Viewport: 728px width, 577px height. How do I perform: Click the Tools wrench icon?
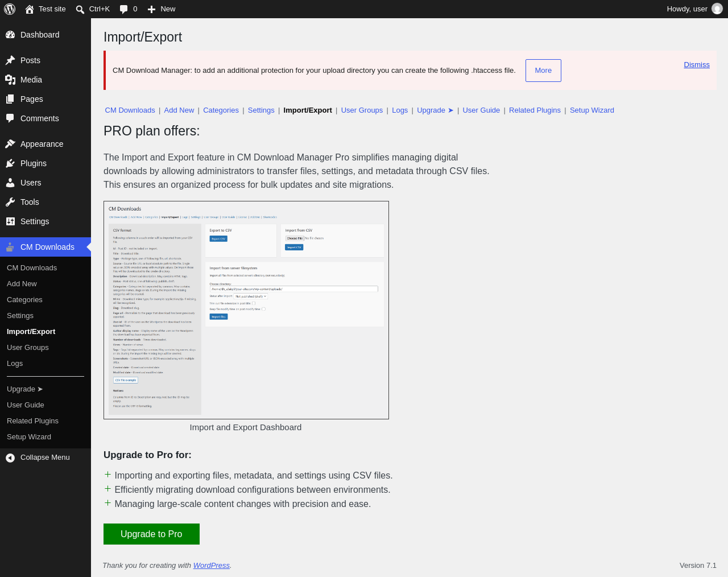pyautogui.click(x=10, y=202)
